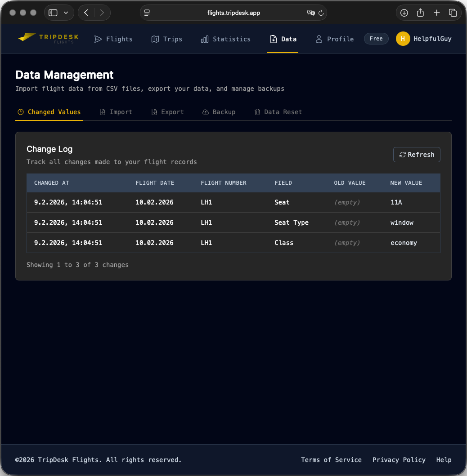Click the Showing 1 to 3 of 3 changes text
The width and height of the screenshot is (467, 476).
77,265
